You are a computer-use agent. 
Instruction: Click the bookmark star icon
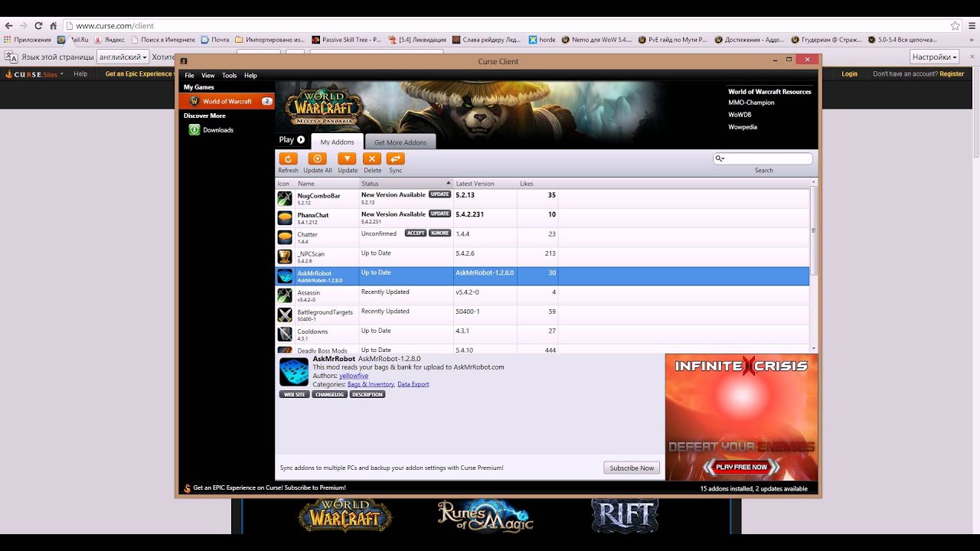tap(955, 25)
